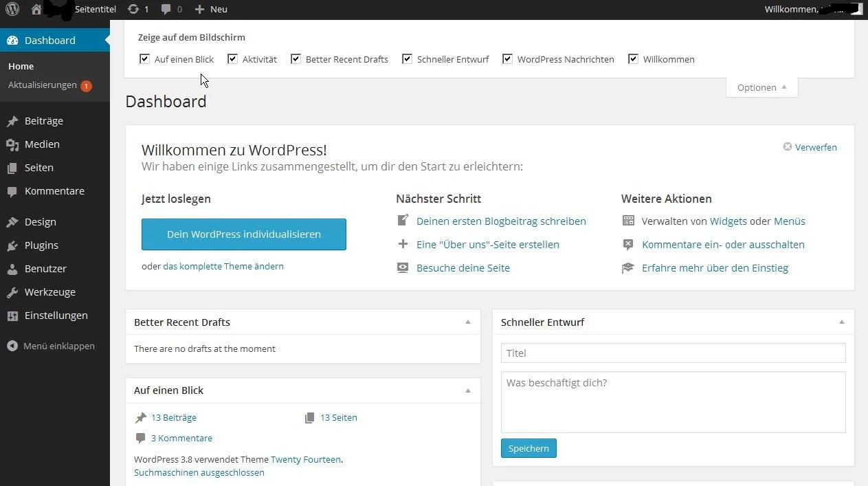Click the Dashboard gauge icon in sidebar
Screen dimensions: 868x486
(x=12, y=41)
